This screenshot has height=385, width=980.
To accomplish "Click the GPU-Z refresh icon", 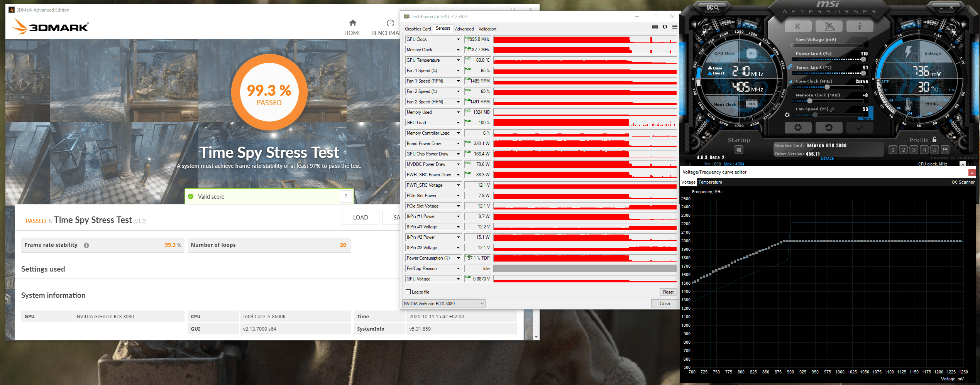I will (x=665, y=27).
